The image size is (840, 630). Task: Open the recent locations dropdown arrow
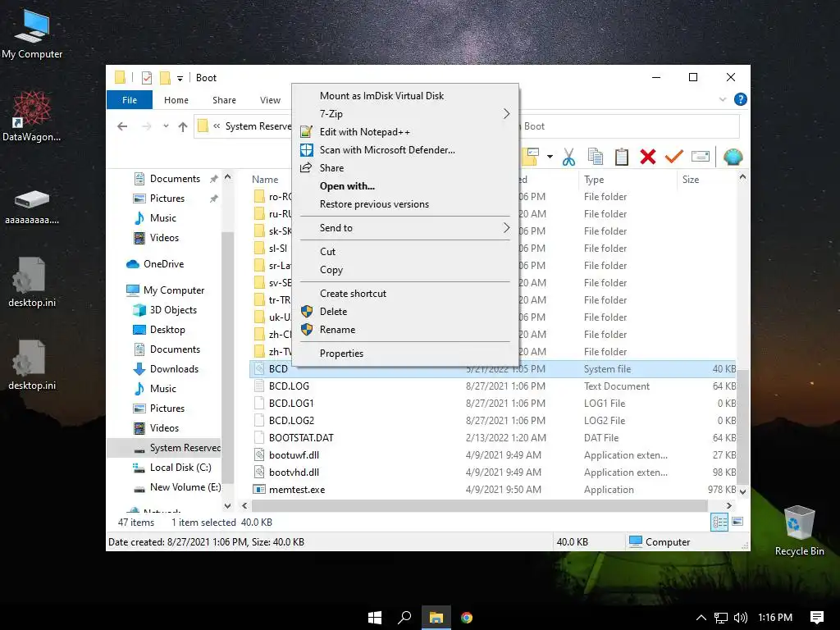(x=166, y=126)
